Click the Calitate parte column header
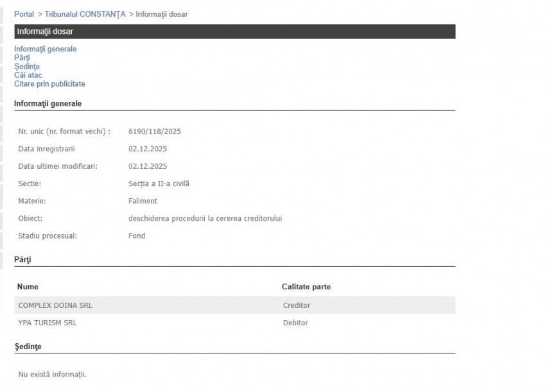 [x=306, y=287]
